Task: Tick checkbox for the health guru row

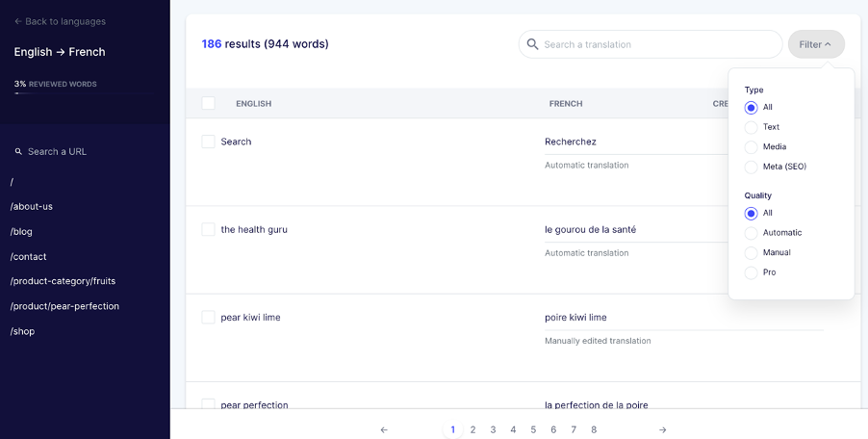Action: click(x=208, y=229)
